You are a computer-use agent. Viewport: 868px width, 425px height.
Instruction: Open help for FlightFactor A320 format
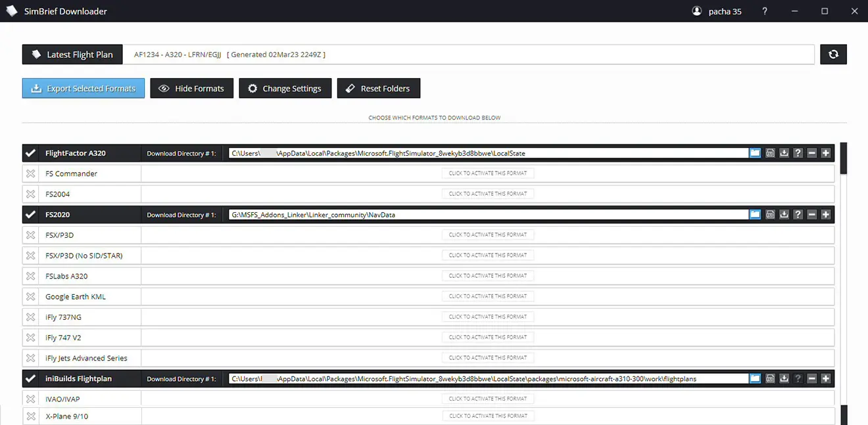[x=798, y=153]
